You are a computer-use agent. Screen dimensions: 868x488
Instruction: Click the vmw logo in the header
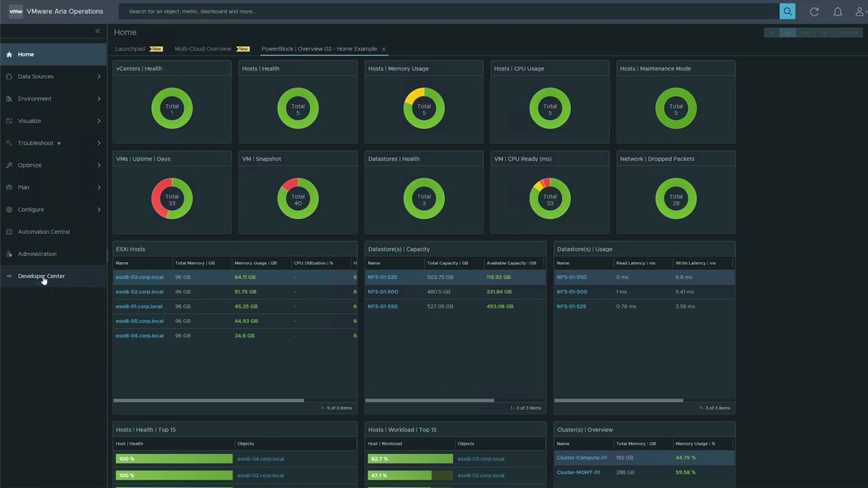click(16, 11)
